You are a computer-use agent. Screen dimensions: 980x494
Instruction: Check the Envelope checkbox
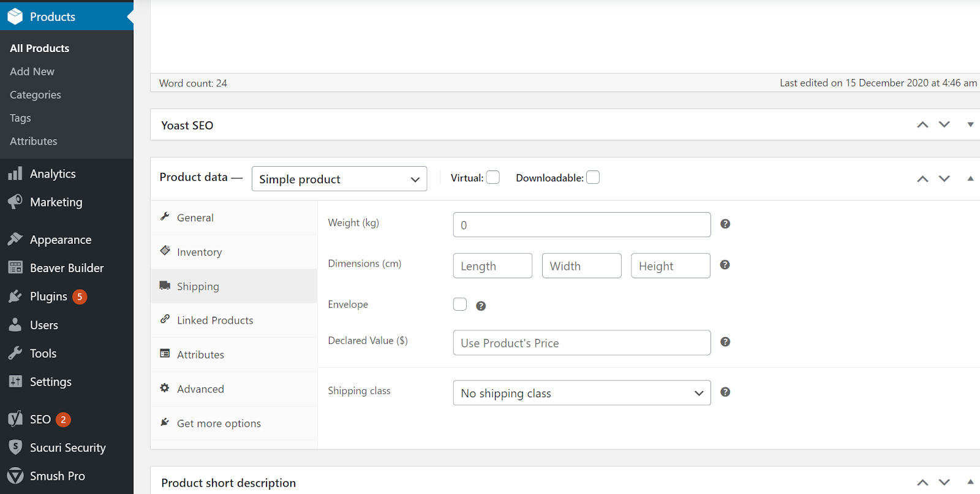click(x=460, y=305)
